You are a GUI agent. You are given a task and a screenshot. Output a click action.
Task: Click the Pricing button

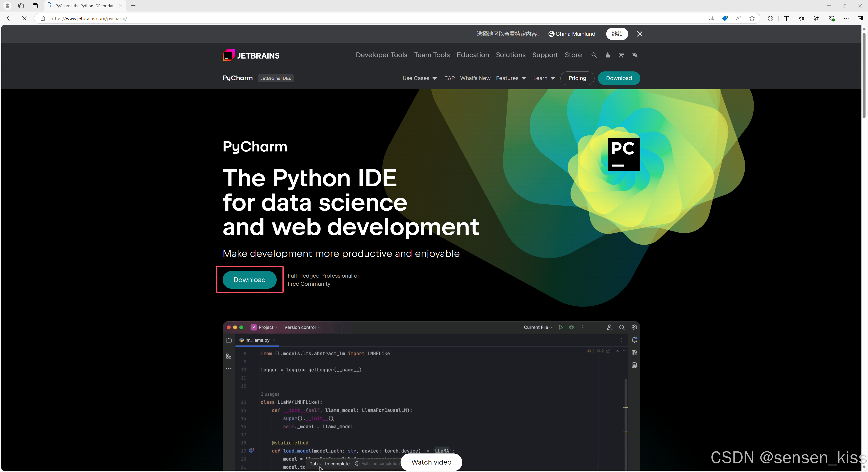pos(577,78)
